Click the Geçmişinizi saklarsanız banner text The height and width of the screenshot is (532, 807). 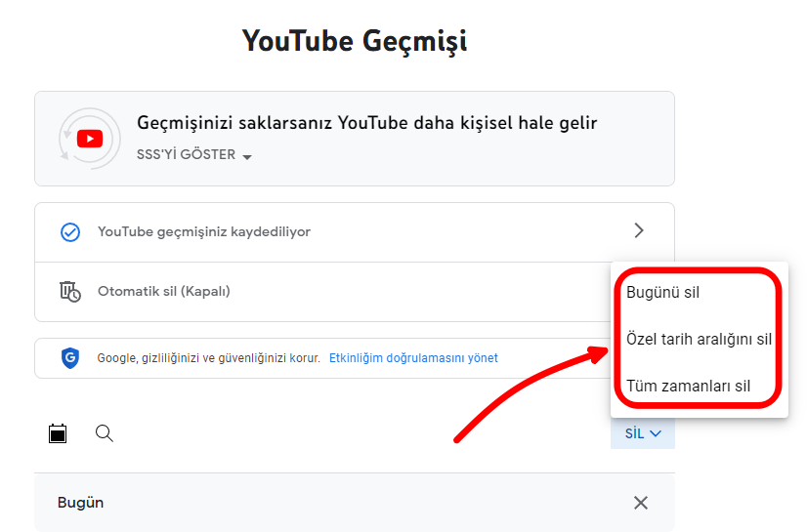coord(366,123)
